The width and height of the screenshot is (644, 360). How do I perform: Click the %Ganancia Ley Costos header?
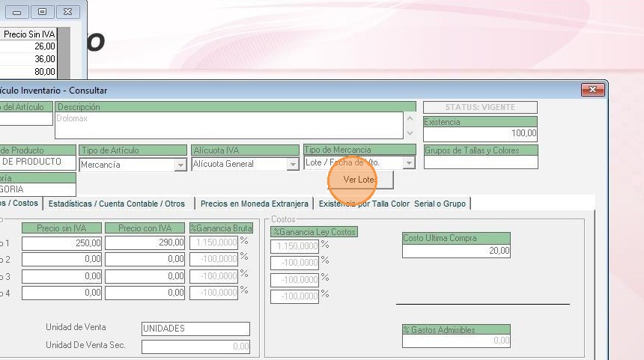pos(315,232)
